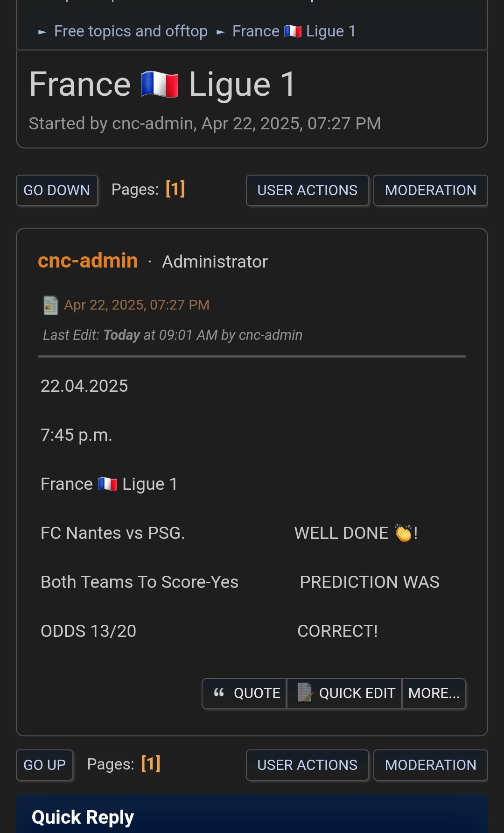This screenshot has width=504, height=833.
Task: Open the top Moderation dropdown
Action: click(431, 191)
